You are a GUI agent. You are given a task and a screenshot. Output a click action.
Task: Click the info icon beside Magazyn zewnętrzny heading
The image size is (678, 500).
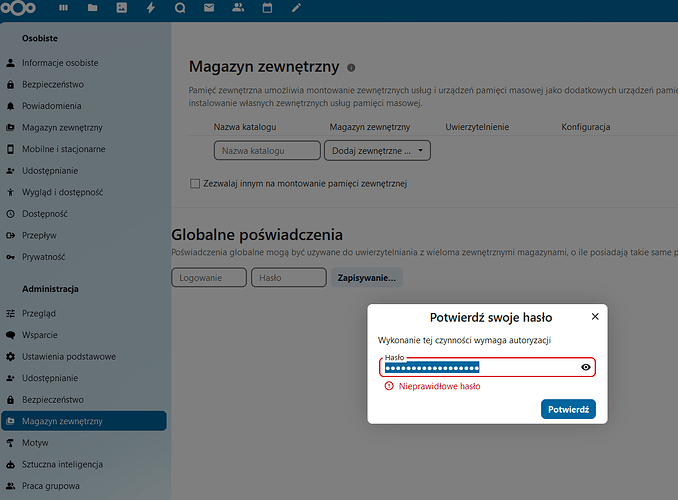(x=351, y=67)
